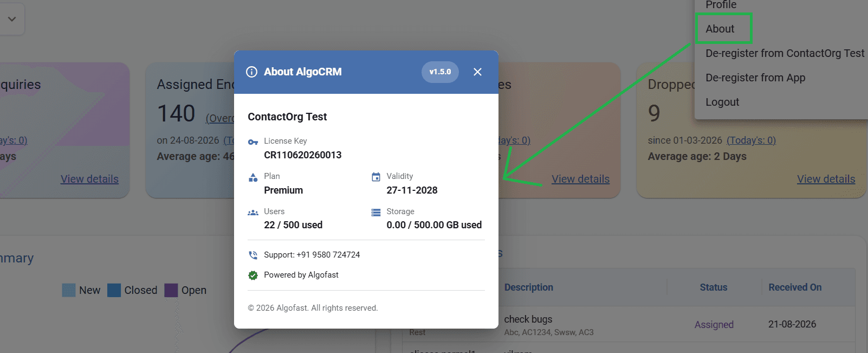Click the copyright notice 2026 Algofast
Image resolution: width=868 pixels, height=353 pixels.
coord(313,308)
